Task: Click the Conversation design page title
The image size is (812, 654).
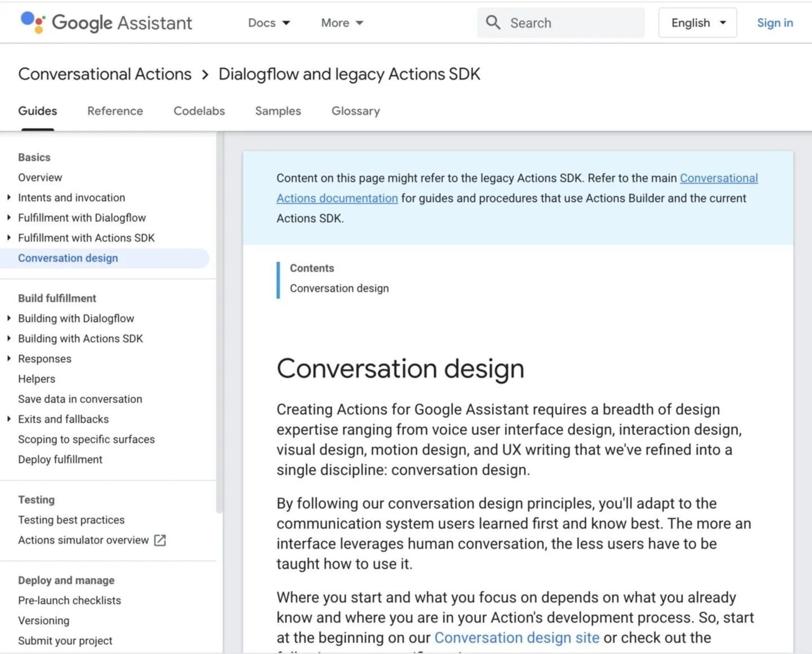Action: click(x=400, y=369)
